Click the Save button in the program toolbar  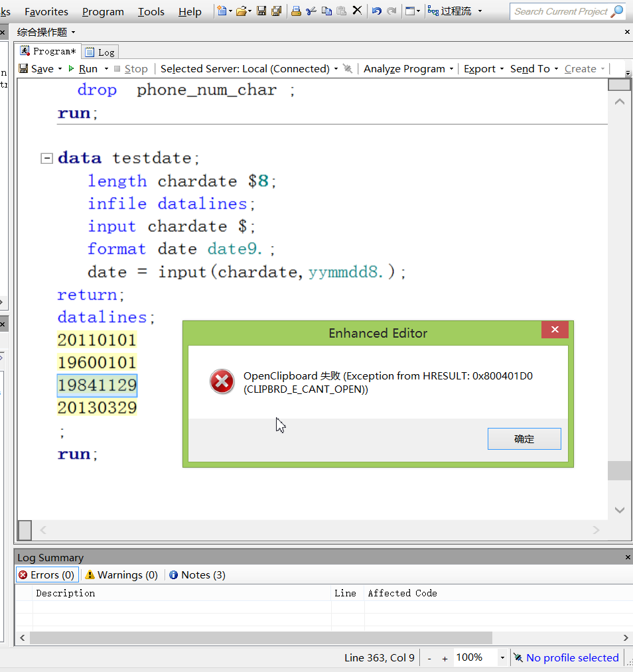36,69
